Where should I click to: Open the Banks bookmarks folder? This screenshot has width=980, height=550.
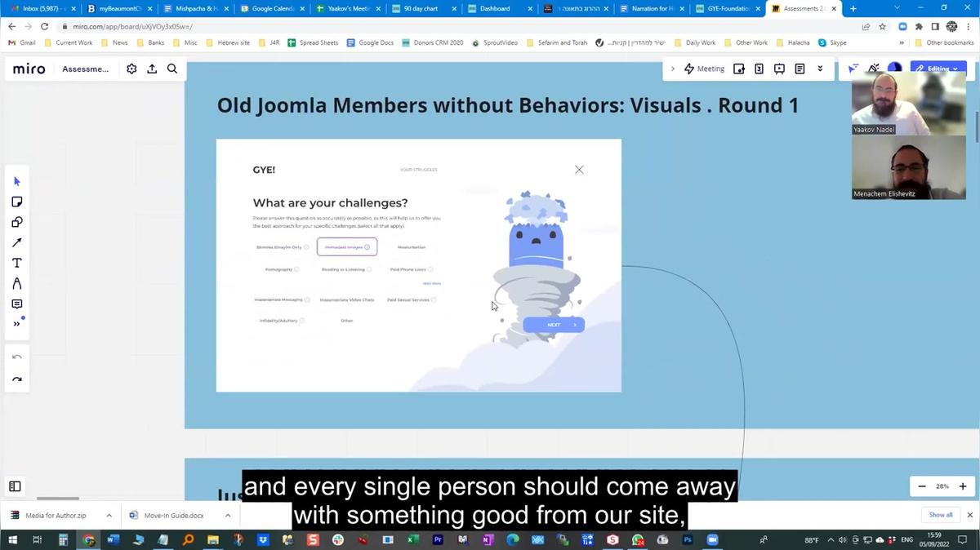(x=150, y=42)
